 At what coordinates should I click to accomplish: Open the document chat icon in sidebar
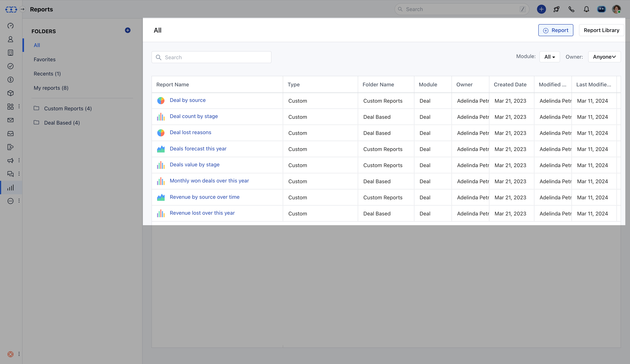coord(10,147)
